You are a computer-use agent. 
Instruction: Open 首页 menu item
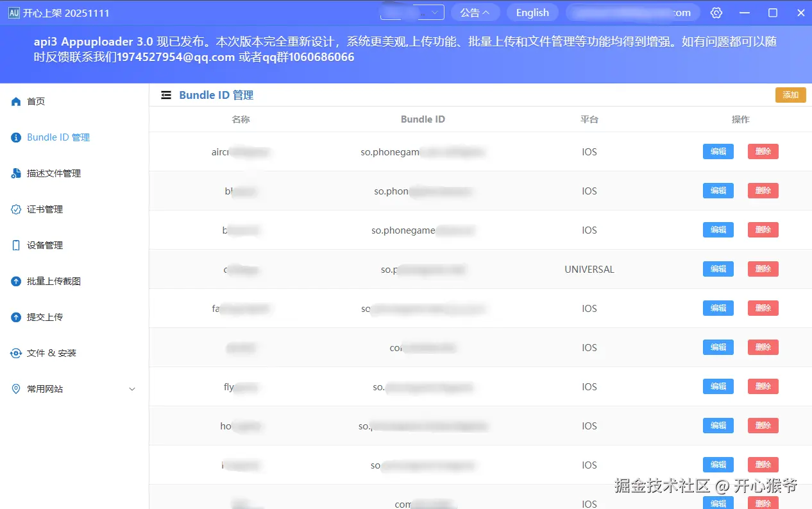[74, 101]
